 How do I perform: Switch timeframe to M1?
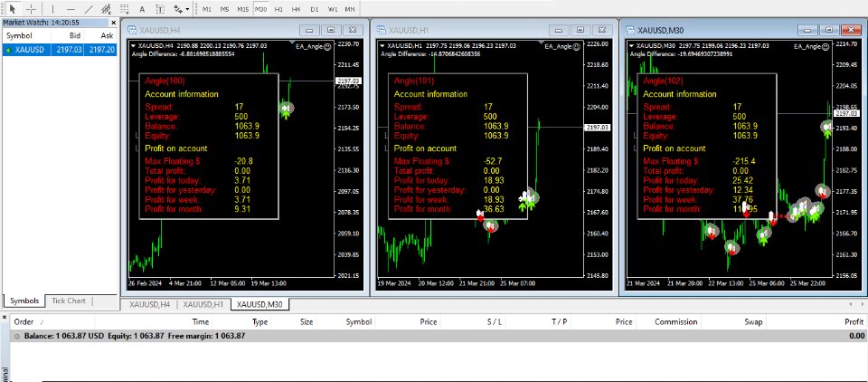click(206, 9)
